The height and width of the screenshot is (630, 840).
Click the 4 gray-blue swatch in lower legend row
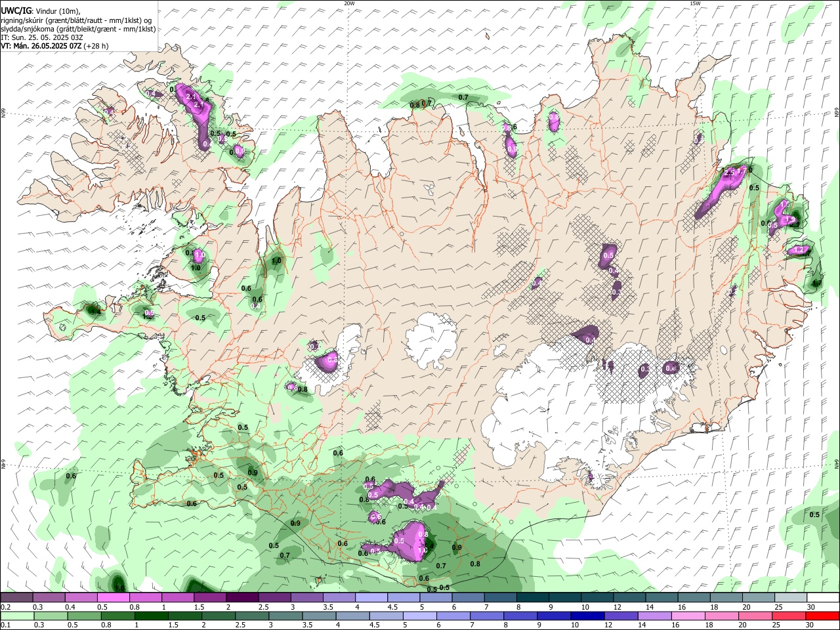click(353, 616)
